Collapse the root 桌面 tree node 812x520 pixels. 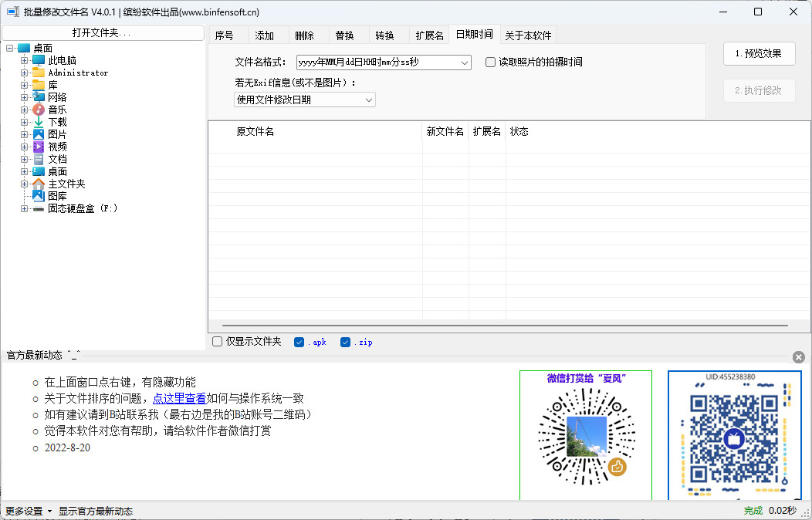click(x=10, y=48)
